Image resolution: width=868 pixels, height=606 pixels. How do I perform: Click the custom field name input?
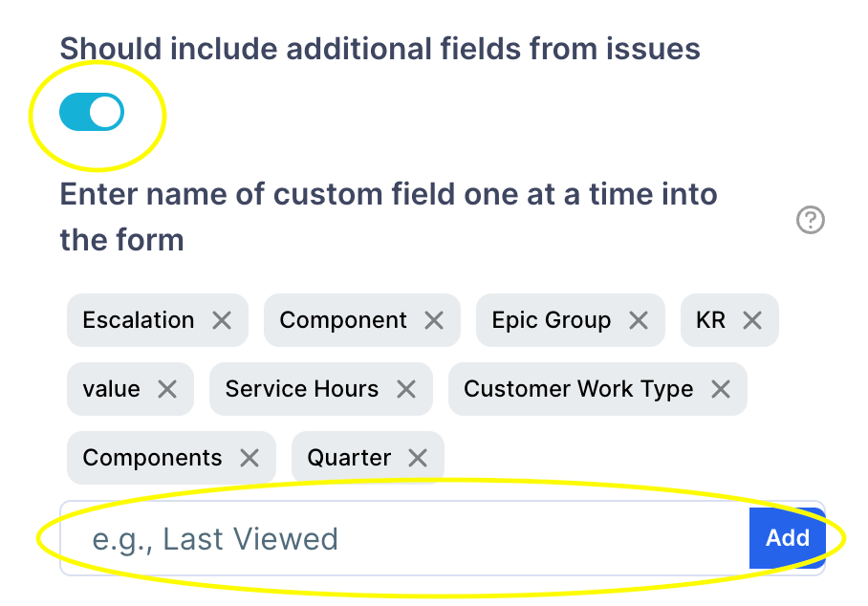382,538
